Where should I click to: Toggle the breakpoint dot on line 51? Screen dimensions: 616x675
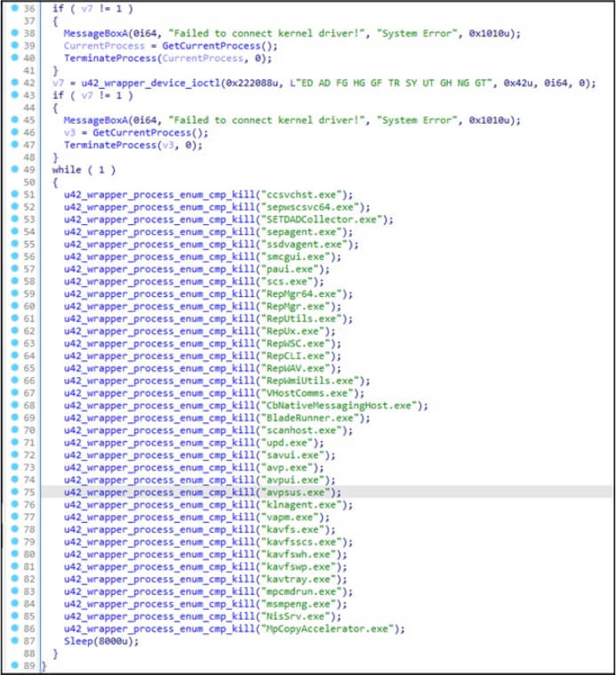click(14, 194)
